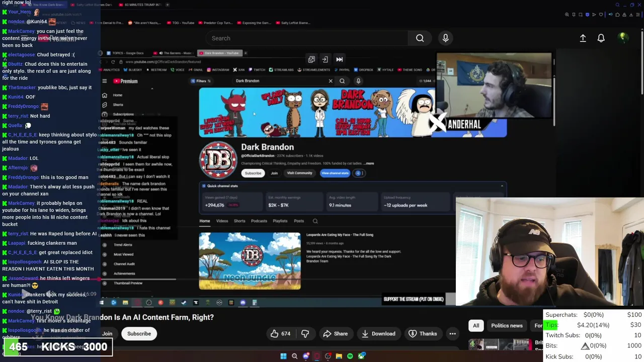Open 'Predator Cop Turn...' bookmark
644x362 pixels.
[x=216, y=23]
